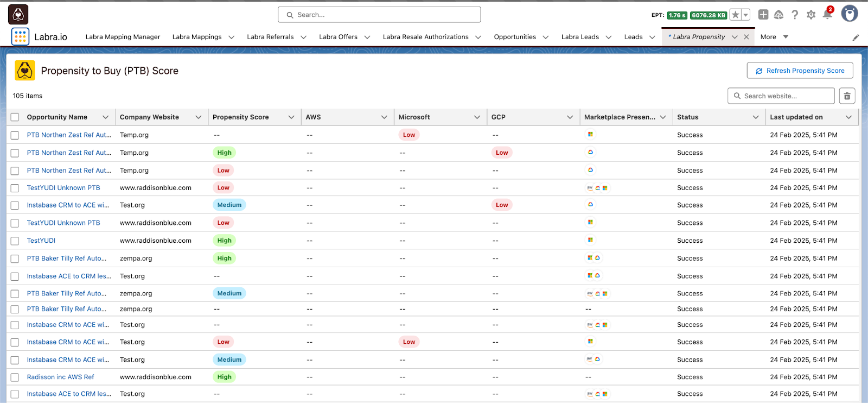This screenshot has height=403, width=868.
Task: Open the More navigation menu
Action: [x=774, y=37]
